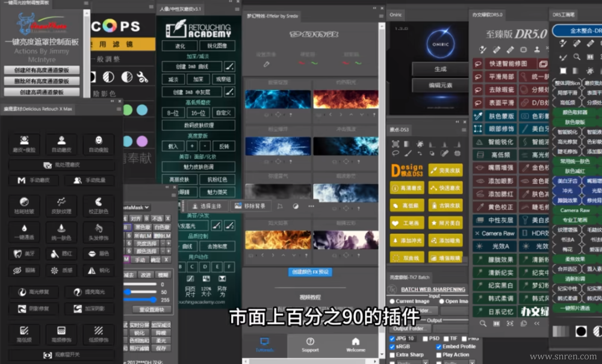This screenshot has height=364, width=602.
Task: Select the Oniric panel tab
Action: (x=396, y=14)
